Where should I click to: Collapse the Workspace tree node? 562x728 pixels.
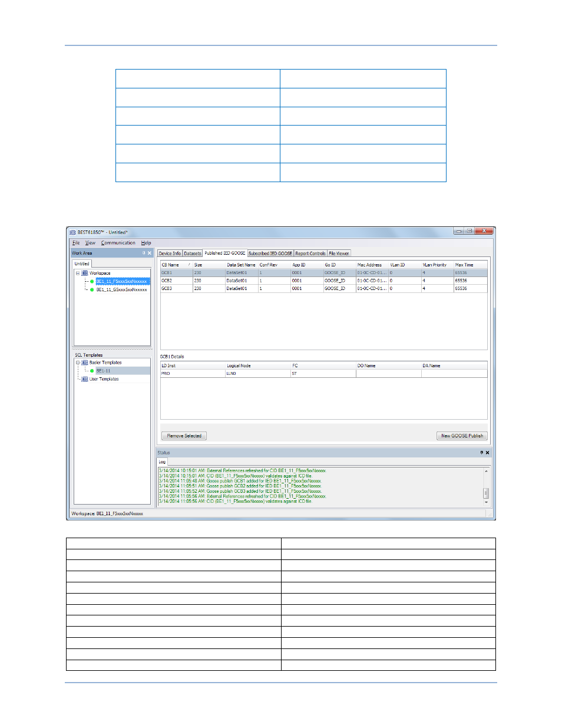point(78,274)
